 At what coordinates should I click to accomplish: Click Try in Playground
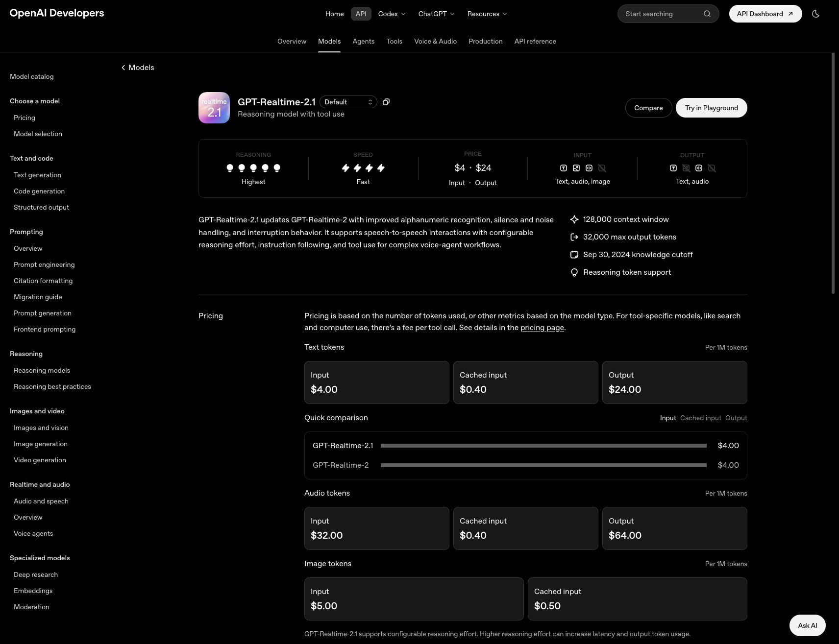click(712, 108)
